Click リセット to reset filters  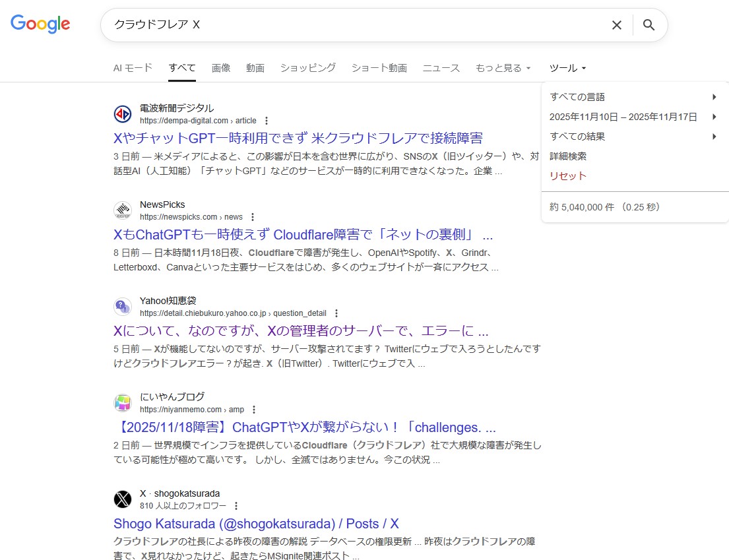(x=567, y=176)
